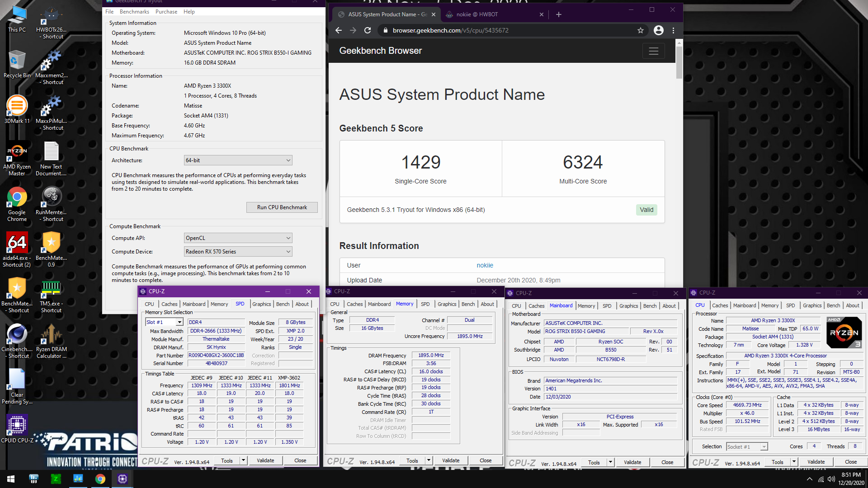The image size is (868, 488).
Task: Open Geekbench Benchmarks menu
Action: pos(134,12)
